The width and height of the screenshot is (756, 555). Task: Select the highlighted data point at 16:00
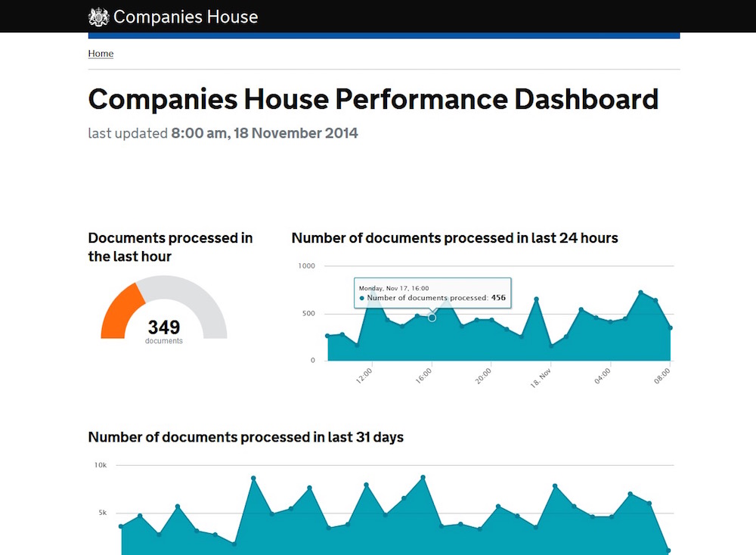click(x=432, y=318)
